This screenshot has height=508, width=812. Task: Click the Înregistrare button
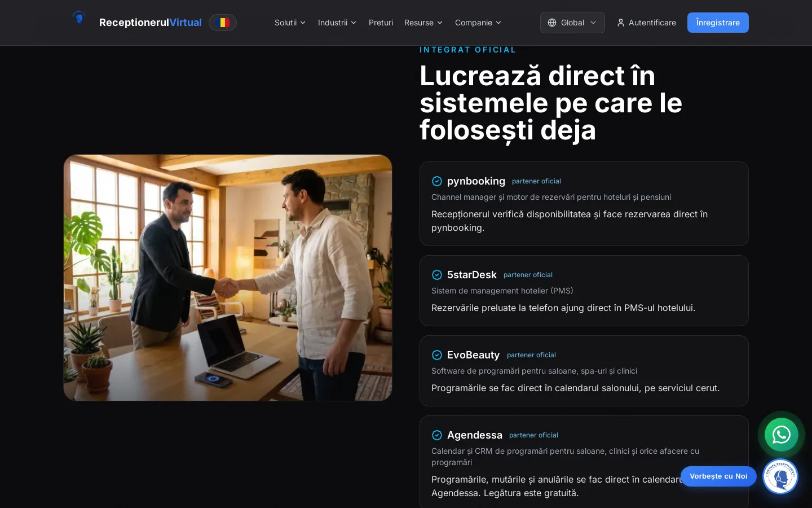(718, 23)
